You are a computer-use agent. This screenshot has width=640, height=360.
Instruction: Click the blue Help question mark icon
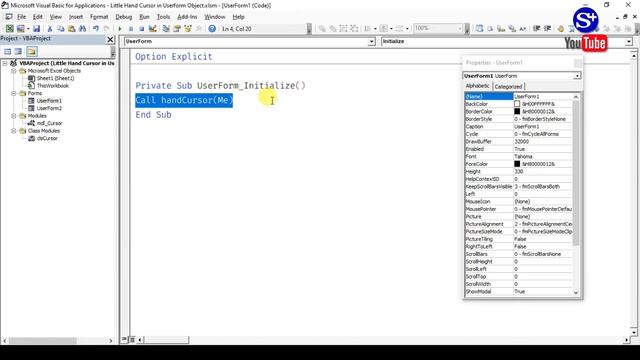[212, 29]
